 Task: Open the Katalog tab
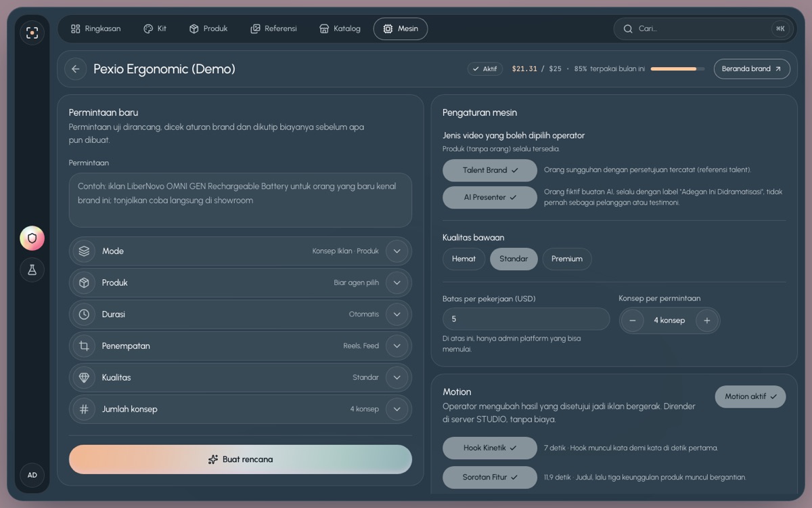click(x=340, y=28)
